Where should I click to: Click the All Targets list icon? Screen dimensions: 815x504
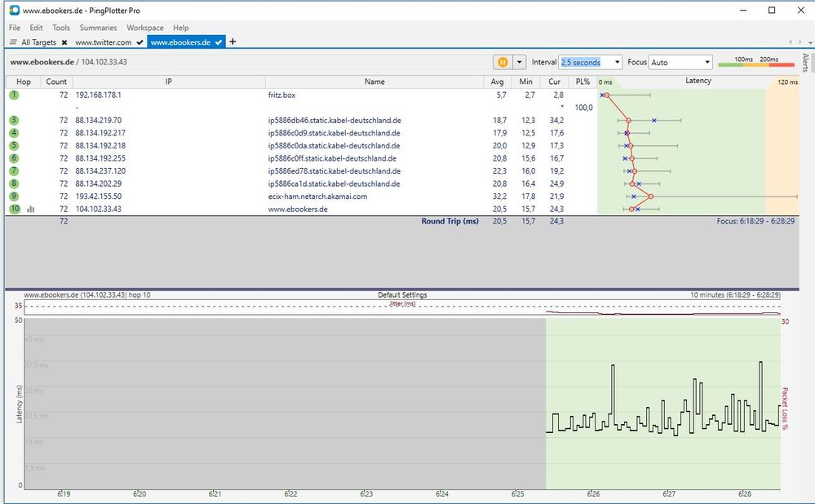(13, 42)
